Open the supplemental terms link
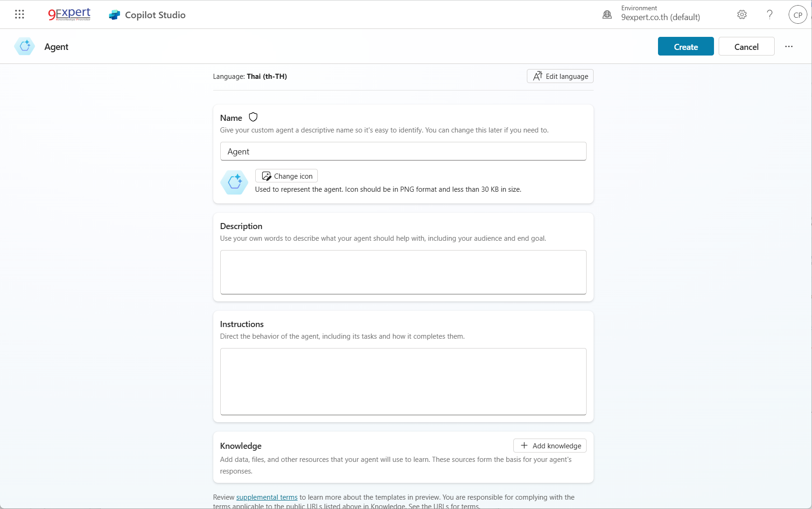Screen dimensions: 812x509 coord(266,497)
